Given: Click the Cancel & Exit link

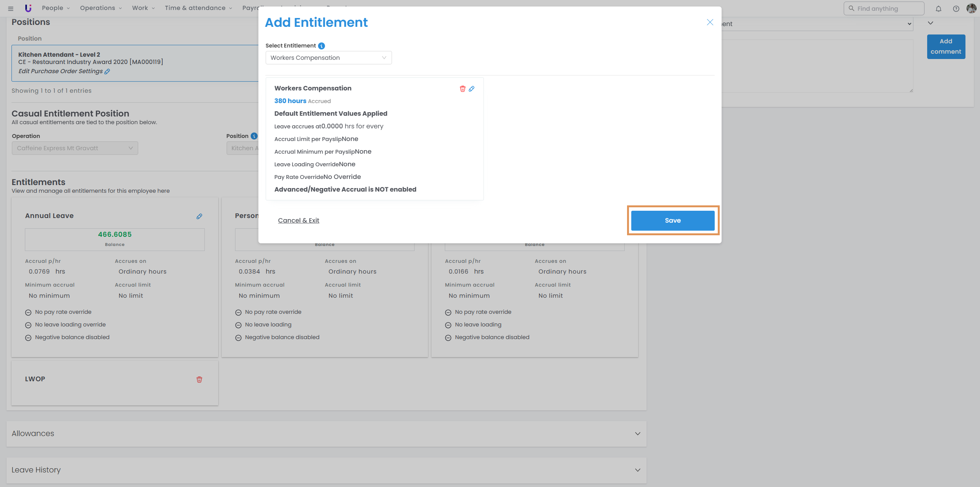Looking at the screenshot, I should 298,220.
